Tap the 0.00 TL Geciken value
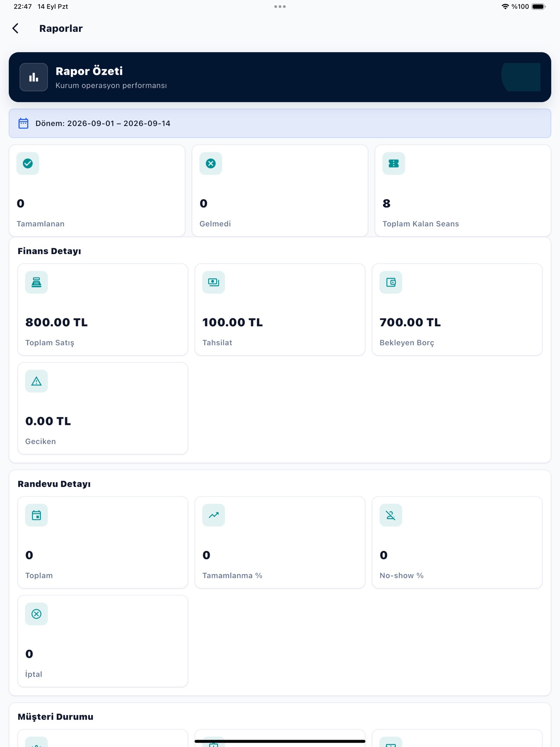Screen dimensions: 560x747 click(48, 421)
